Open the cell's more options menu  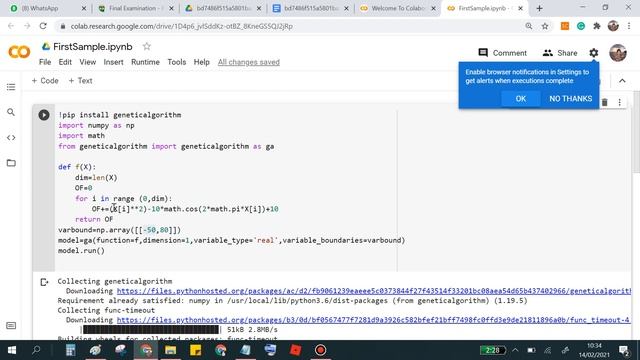click(620, 102)
